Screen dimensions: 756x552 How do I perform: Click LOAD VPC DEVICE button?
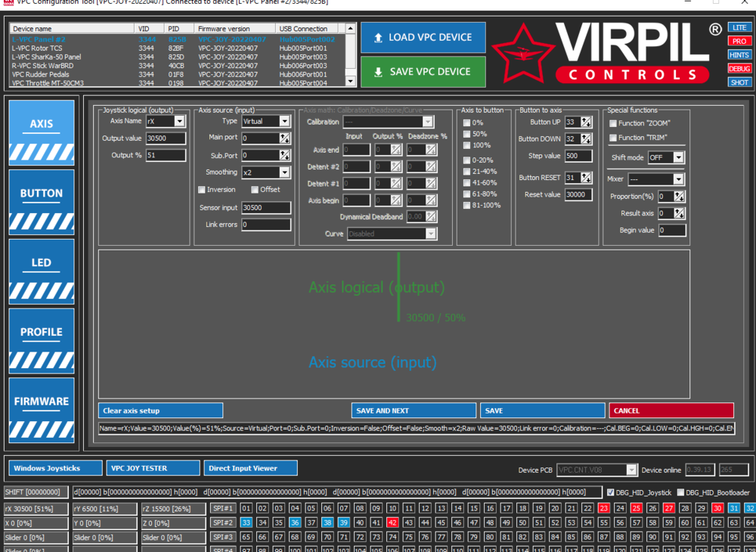423,37
